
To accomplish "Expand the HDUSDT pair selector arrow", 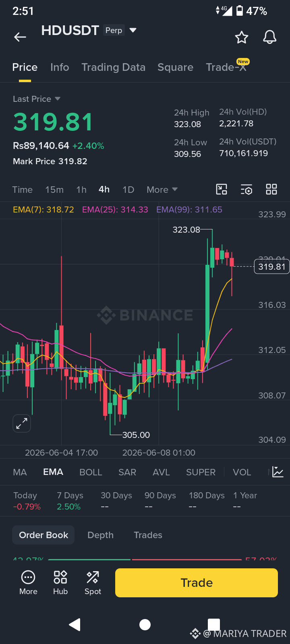I will click(x=133, y=30).
